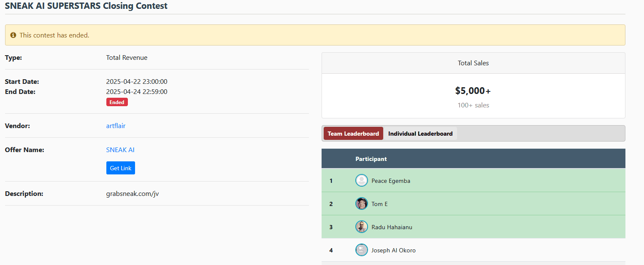
Task: Click Joseph Al Okoro's avatar image
Action: tap(362, 250)
